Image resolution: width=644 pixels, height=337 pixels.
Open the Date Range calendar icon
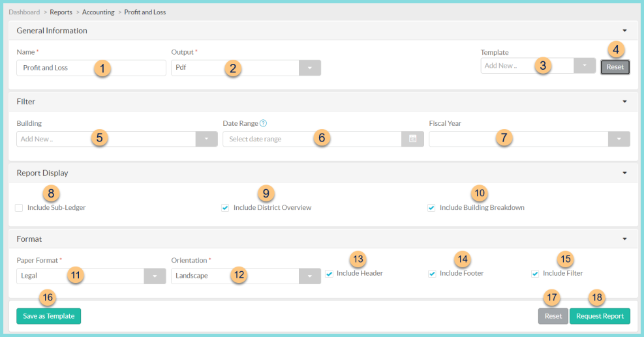[413, 139]
